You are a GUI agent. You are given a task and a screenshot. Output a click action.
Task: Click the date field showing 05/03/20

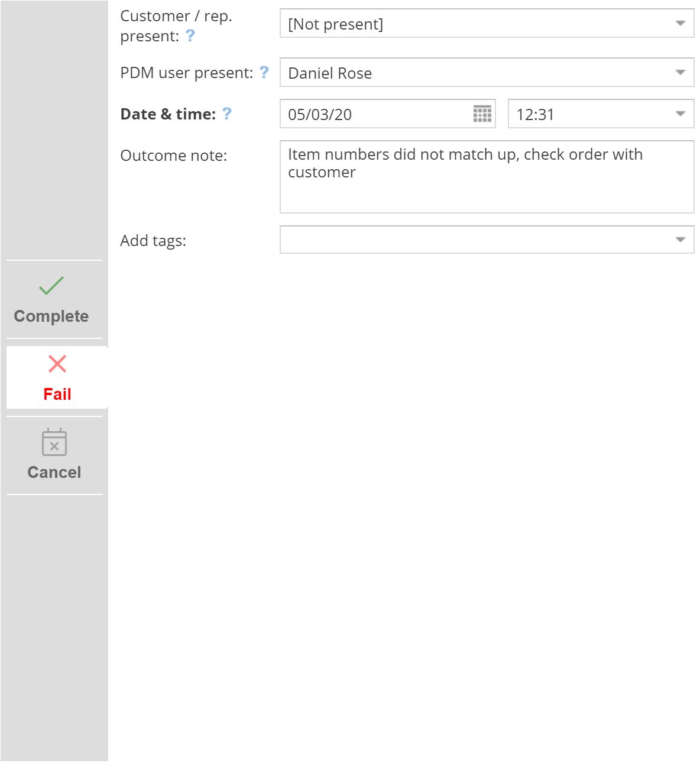point(320,115)
